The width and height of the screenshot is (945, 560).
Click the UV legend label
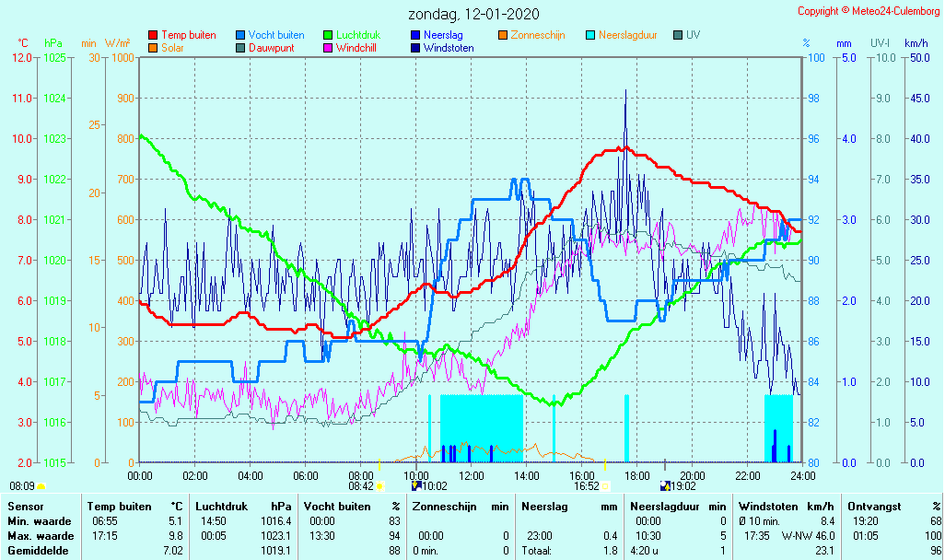click(693, 35)
